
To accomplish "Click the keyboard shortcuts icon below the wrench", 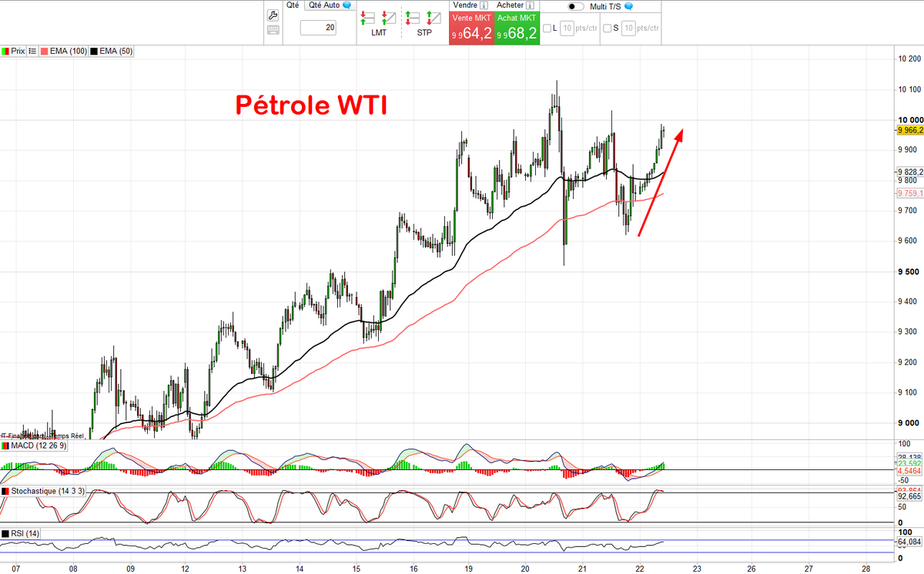I will [273, 31].
